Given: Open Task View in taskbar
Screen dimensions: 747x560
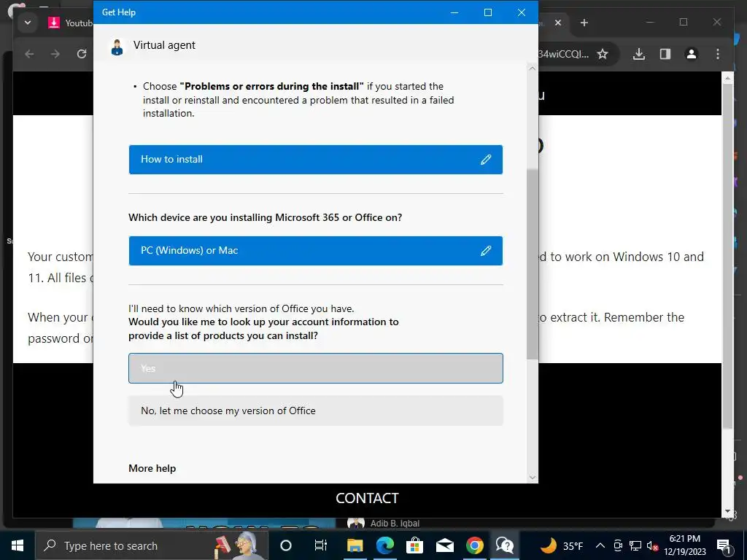Looking at the screenshot, I should (321, 545).
